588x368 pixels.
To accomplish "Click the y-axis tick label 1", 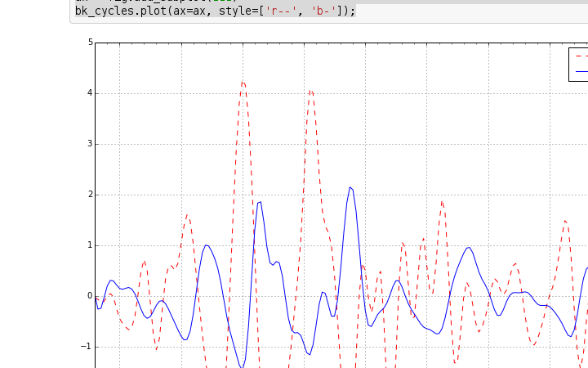I will (90, 245).
